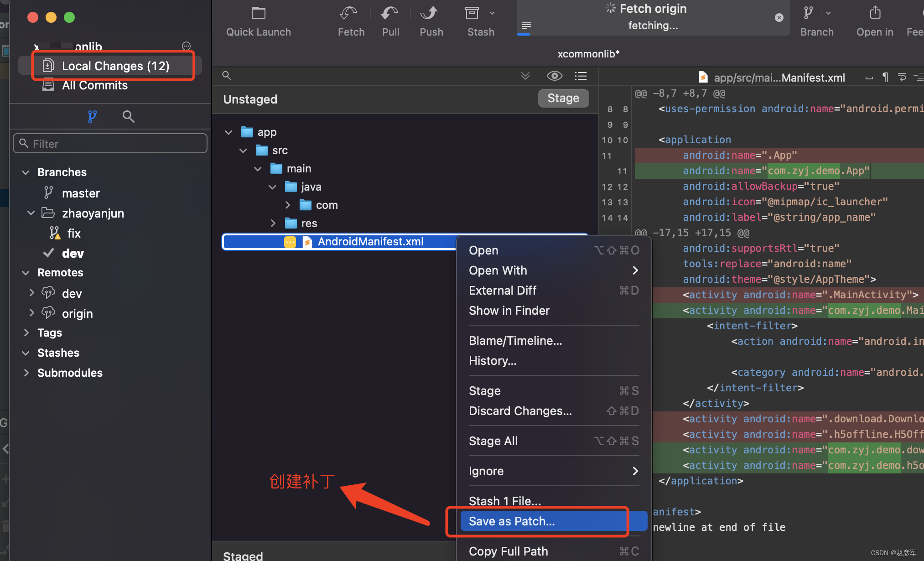Collapse the Branches section
The image size is (924, 561).
click(26, 172)
